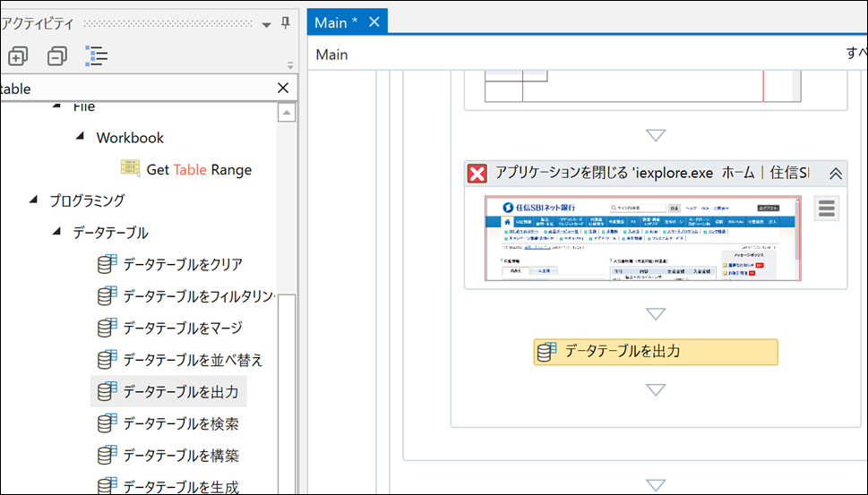Click the Main breadcrumb in designer
Image resolution: width=868 pixels, height=495 pixels.
click(x=331, y=55)
